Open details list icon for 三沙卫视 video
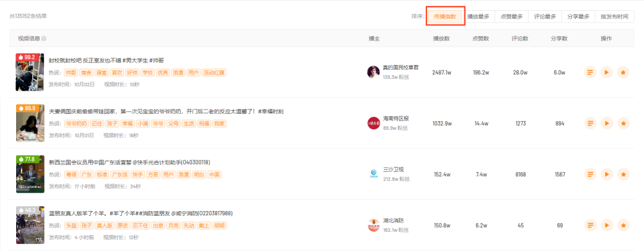The width and height of the screenshot is (644, 251). [590, 175]
